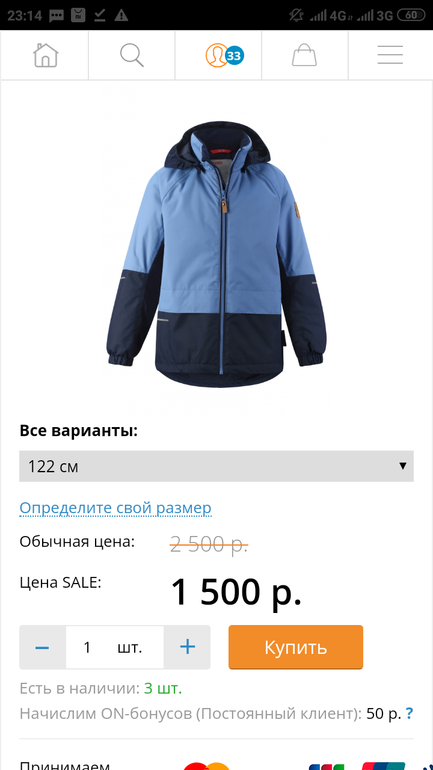Image resolution: width=433 pixels, height=770 pixels.
Task: Focus the quantity input field showing 1
Action: click(x=115, y=647)
